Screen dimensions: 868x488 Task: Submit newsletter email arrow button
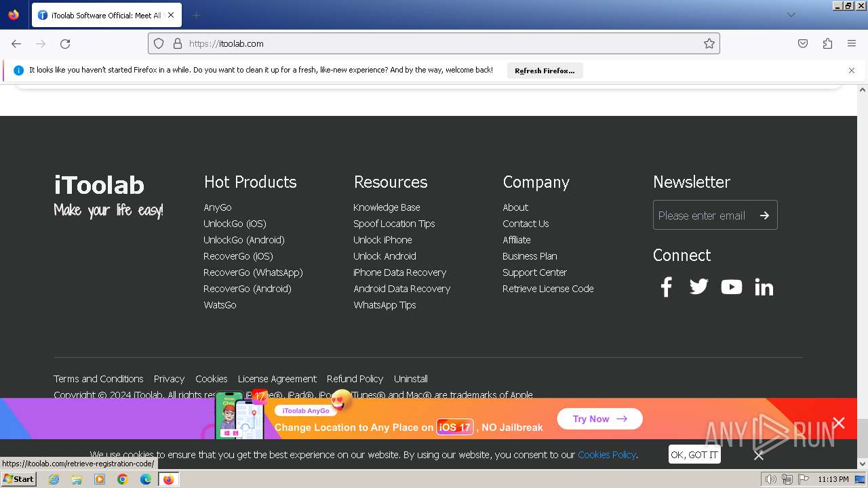(x=764, y=216)
